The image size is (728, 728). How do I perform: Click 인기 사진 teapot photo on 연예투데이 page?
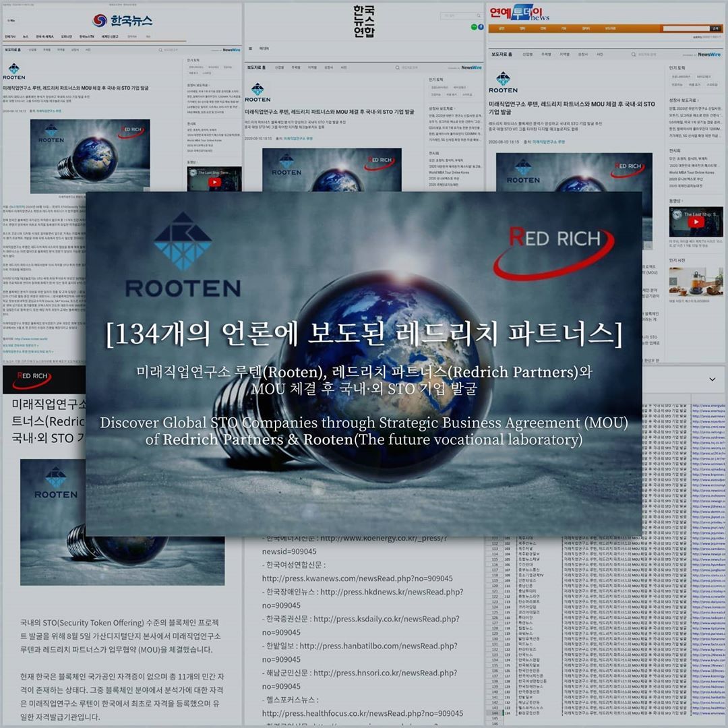tap(696, 282)
